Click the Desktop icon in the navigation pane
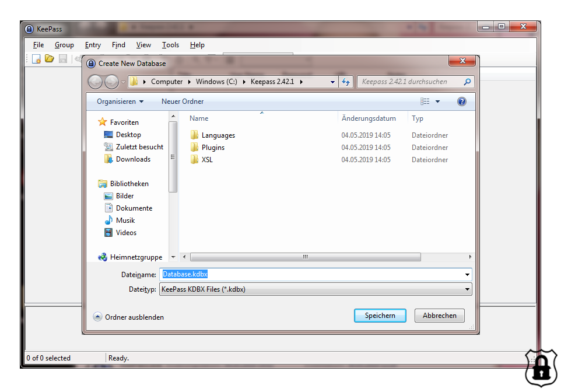 [108, 135]
